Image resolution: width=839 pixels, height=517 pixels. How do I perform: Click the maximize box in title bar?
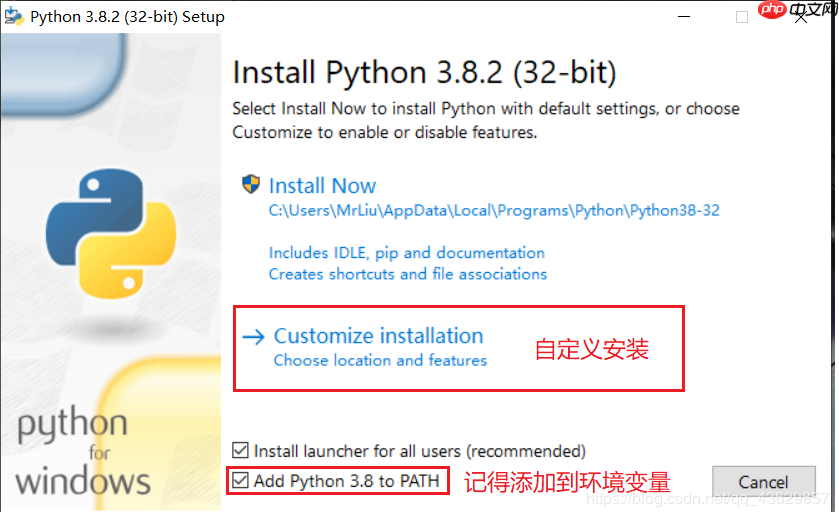(742, 17)
